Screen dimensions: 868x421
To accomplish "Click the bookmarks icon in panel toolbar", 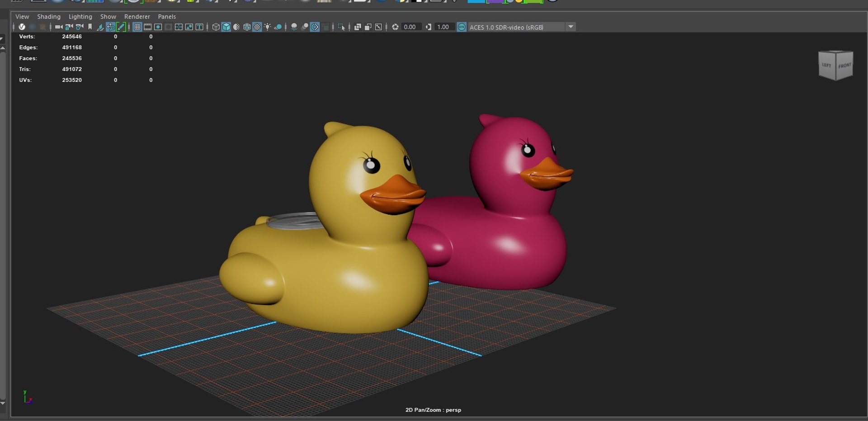I will coord(90,27).
